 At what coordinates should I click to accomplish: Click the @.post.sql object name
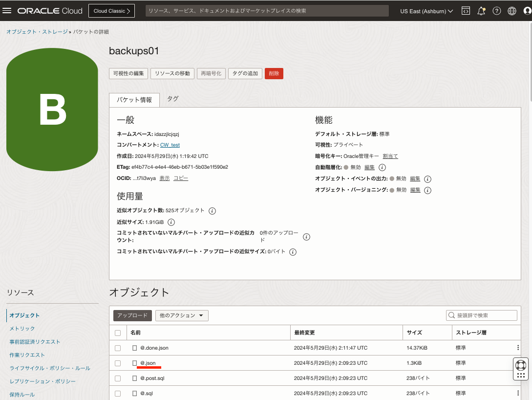(152, 378)
